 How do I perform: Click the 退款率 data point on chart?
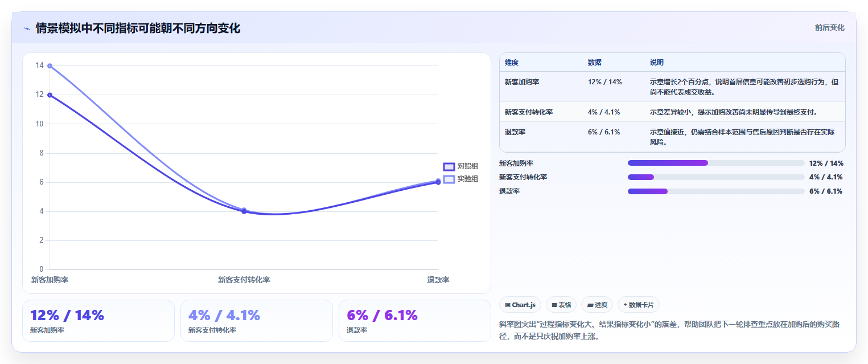[x=438, y=182]
